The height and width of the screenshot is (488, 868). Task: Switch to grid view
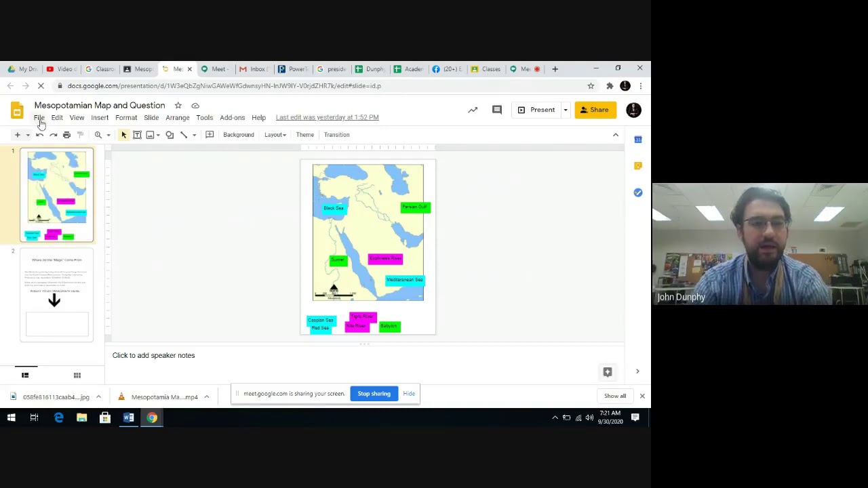77,375
